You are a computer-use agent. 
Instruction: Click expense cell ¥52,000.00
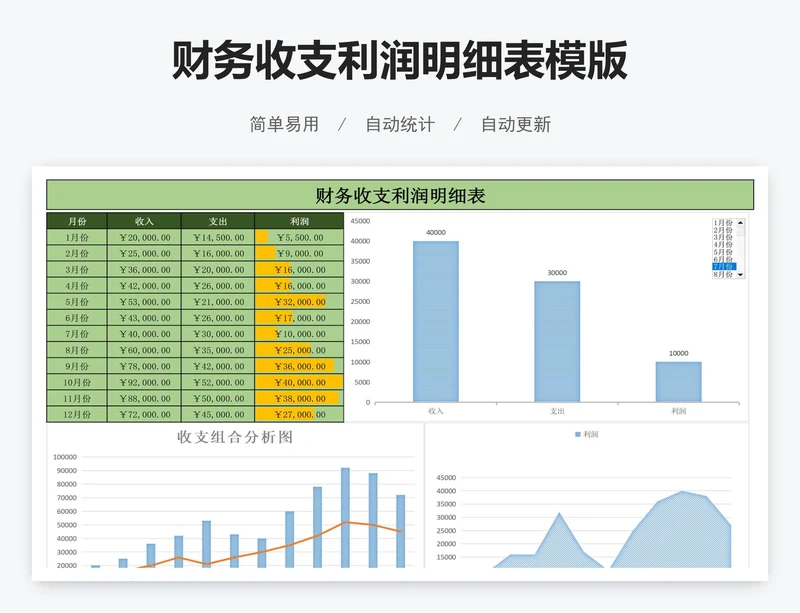(218, 382)
